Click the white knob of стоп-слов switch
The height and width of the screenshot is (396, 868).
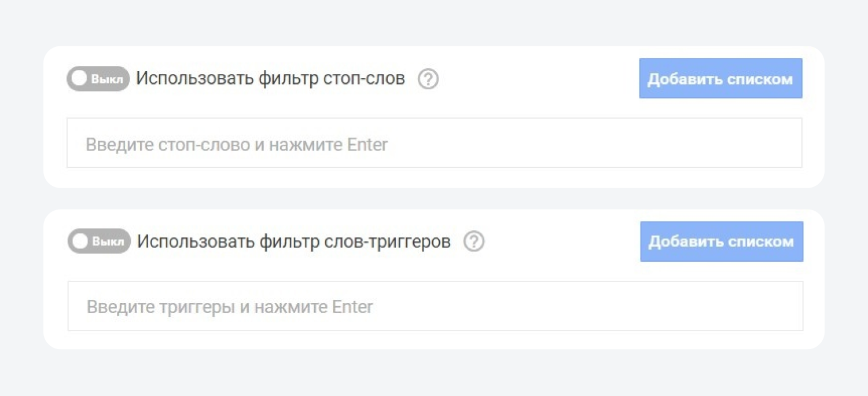pos(79,79)
